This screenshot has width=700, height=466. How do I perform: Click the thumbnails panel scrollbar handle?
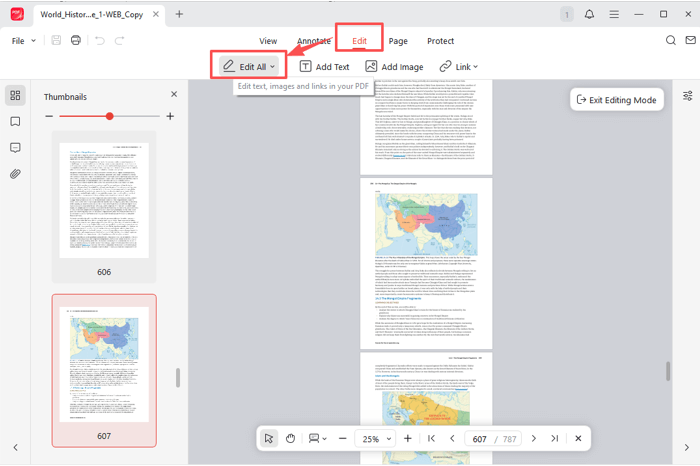coord(178,378)
